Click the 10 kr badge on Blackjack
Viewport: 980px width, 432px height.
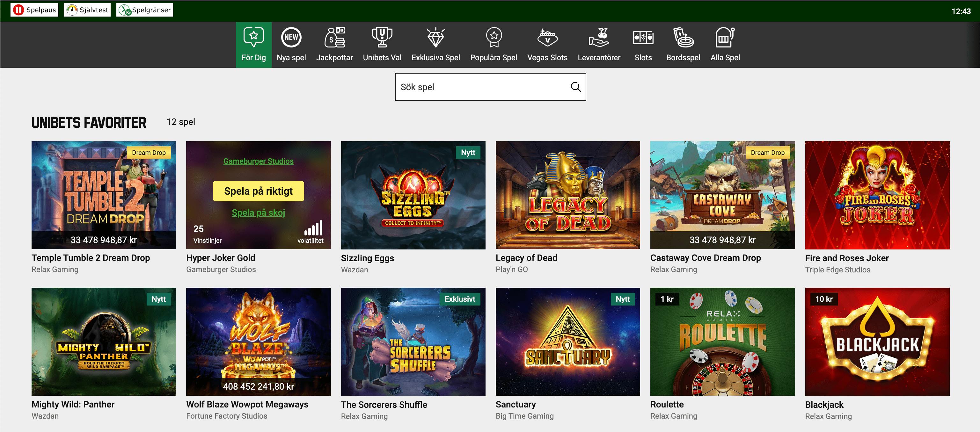(x=824, y=299)
